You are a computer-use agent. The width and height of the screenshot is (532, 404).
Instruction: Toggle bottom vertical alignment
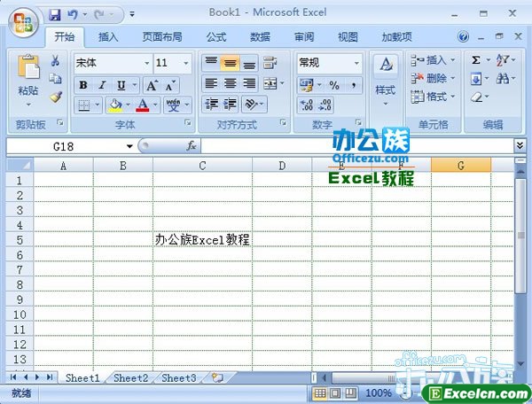(x=249, y=63)
